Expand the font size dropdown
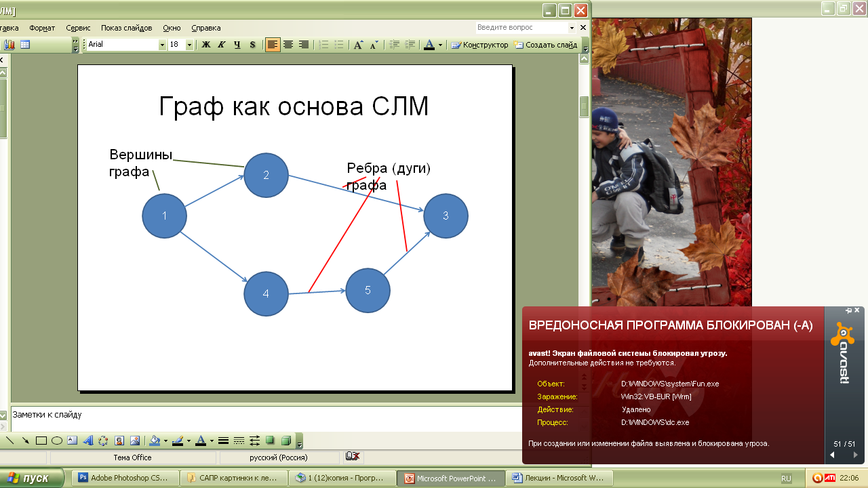The image size is (868, 488). (x=189, y=45)
